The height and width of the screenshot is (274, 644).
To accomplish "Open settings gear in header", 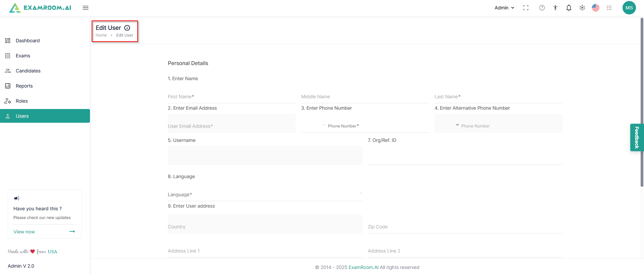I will tap(582, 8).
